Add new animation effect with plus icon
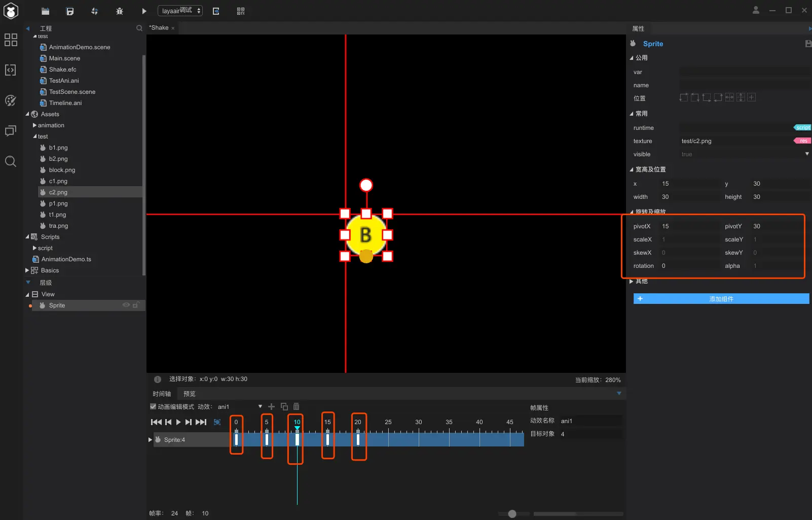The width and height of the screenshot is (812, 520). 271,406
